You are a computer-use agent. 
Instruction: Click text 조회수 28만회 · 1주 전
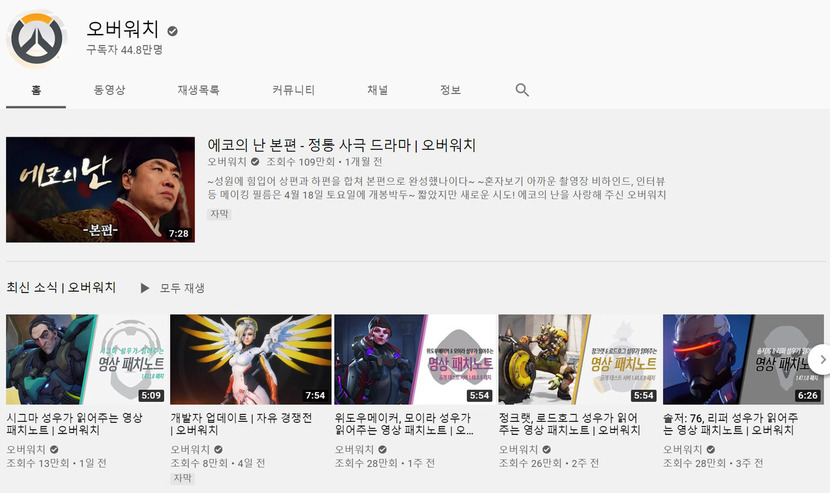(x=385, y=463)
